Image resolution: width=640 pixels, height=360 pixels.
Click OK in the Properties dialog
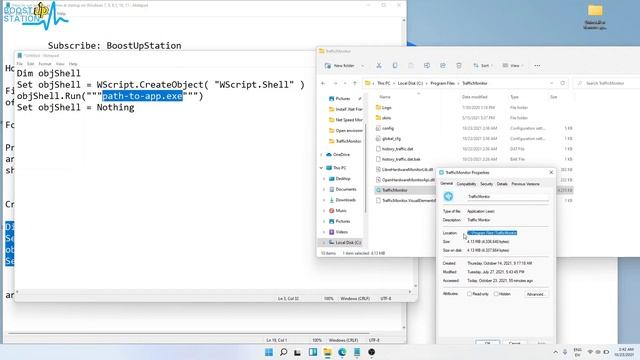click(x=487, y=342)
